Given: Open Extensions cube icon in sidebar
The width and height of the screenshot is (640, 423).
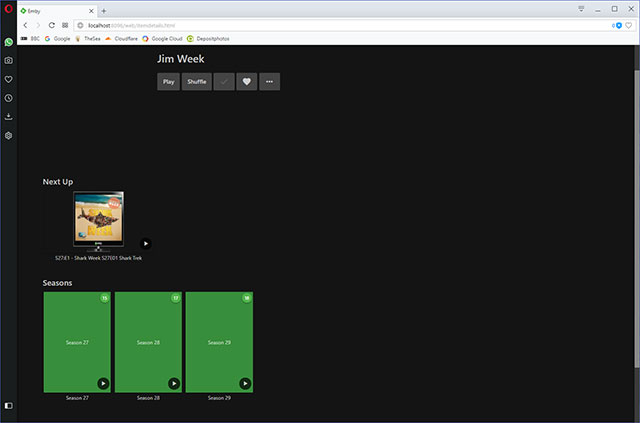Looking at the screenshot, I should (x=9, y=136).
